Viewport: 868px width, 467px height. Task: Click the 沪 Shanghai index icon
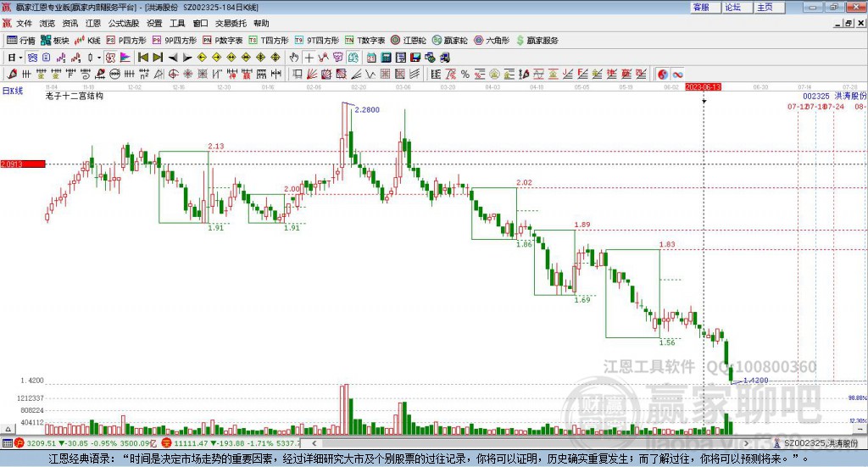[x=19, y=443]
